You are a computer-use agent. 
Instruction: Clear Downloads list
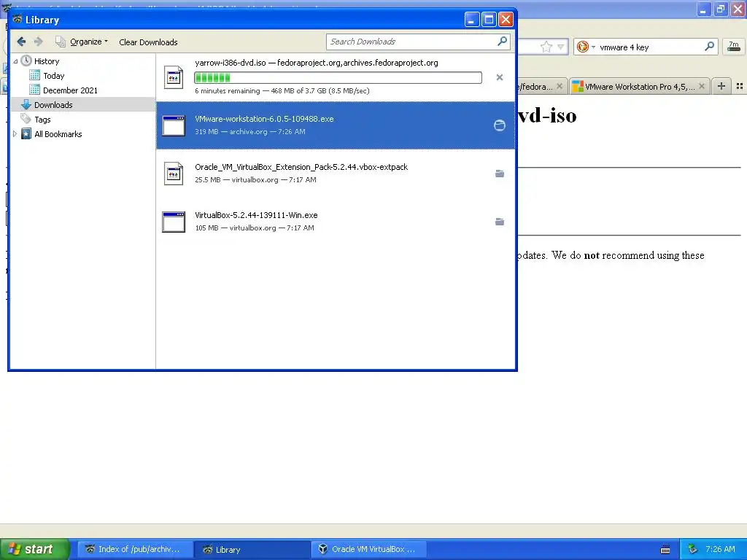148,42
